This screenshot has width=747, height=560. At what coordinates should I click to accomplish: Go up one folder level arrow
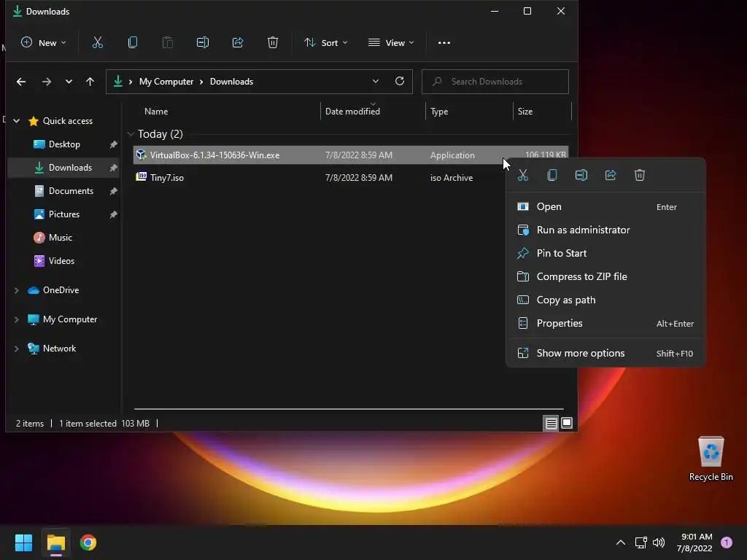90,82
